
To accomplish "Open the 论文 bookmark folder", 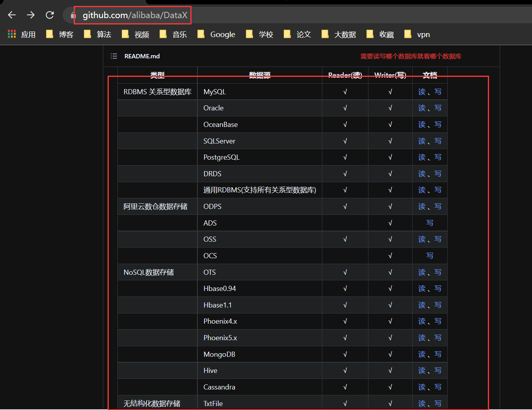I will coord(298,34).
